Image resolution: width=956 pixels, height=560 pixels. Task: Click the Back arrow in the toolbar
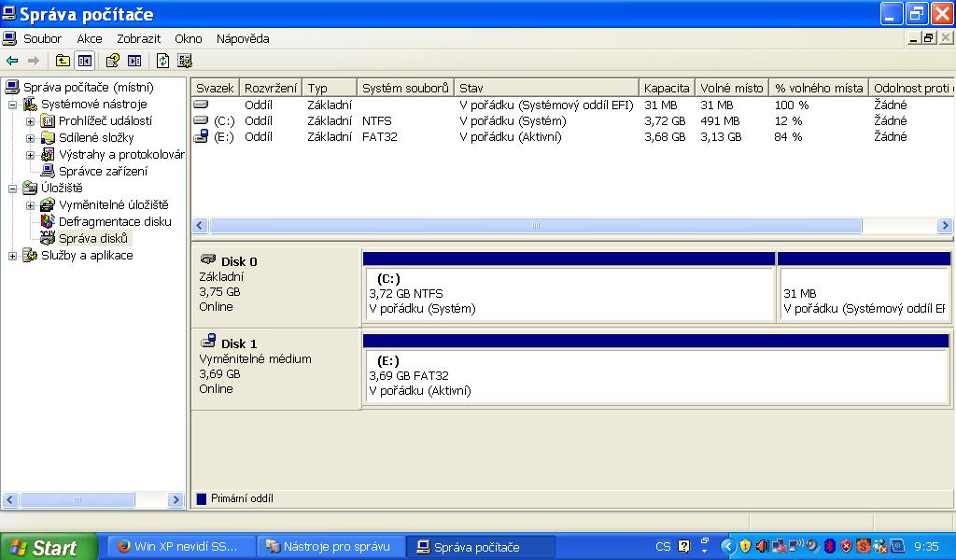(12, 61)
